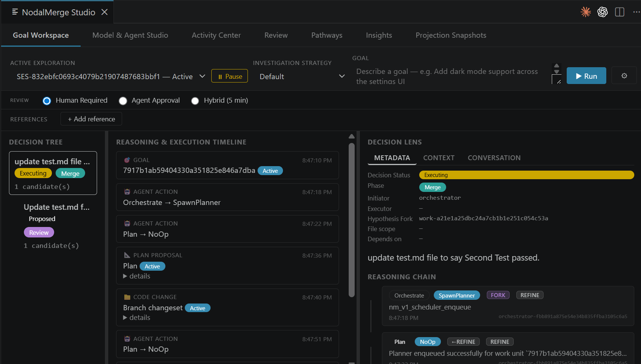Image resolution: width=641 pixels, height=364 pixels.
Task: Click the orchestrator initiator value
Action: (440, 197)
